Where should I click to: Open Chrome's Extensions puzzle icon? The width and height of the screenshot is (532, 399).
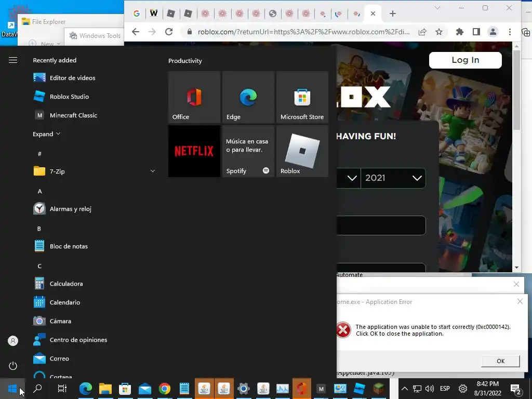[460, 32]
